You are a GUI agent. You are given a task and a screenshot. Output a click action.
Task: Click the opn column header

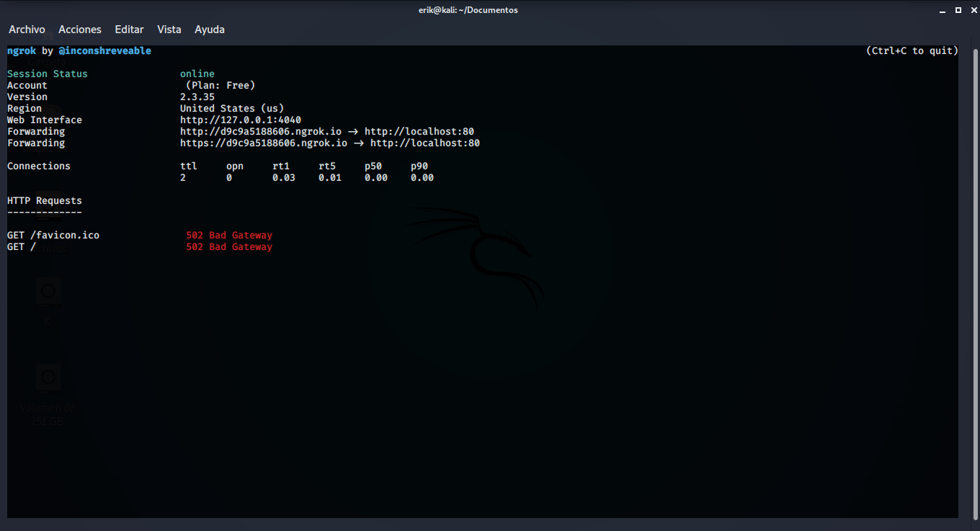(235, 166)
